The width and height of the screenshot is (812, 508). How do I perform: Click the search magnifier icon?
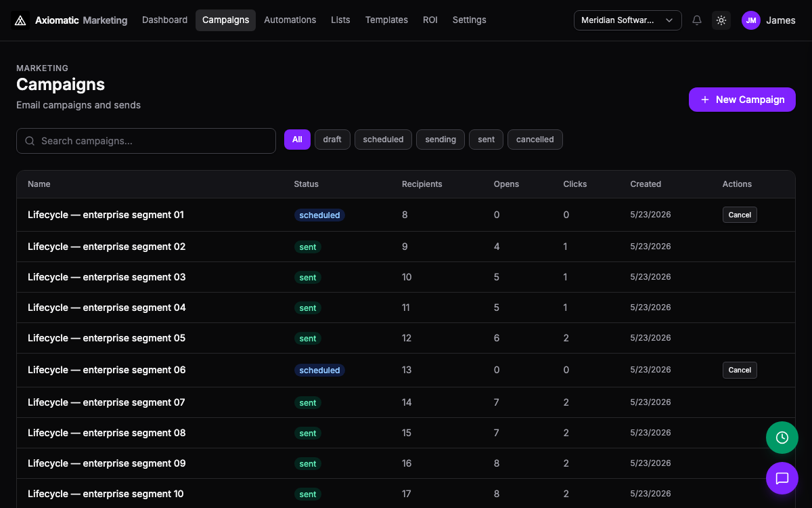click(x=30, y=141)
